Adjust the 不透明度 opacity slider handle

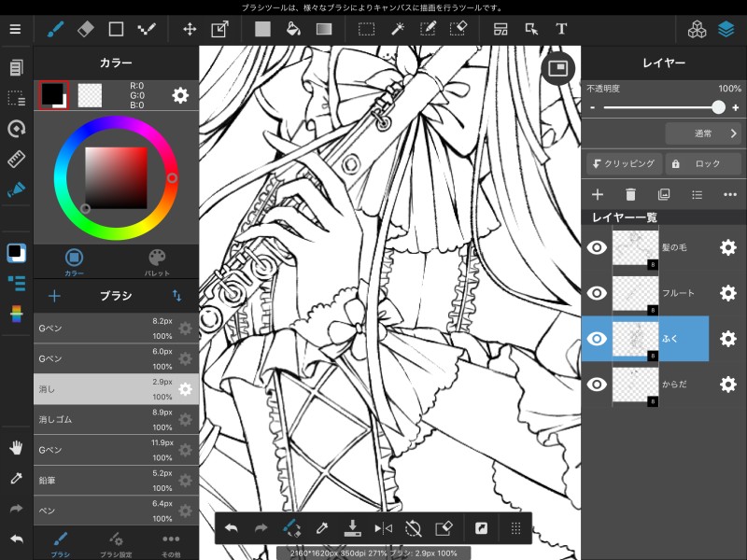pyautogui.click(x=718, y=107)
